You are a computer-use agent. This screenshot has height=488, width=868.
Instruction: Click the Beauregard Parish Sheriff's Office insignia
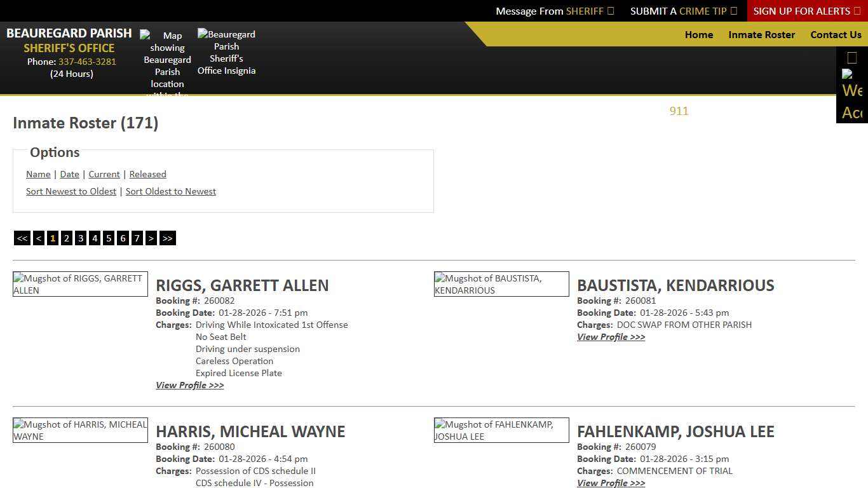point(226,52)
